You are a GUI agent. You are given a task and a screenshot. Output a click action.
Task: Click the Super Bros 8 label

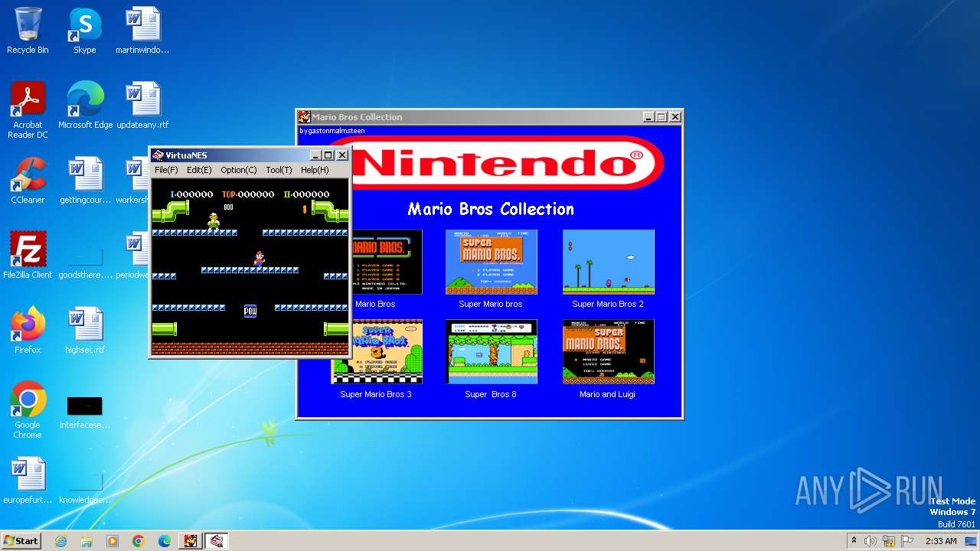tap(491, 394)
